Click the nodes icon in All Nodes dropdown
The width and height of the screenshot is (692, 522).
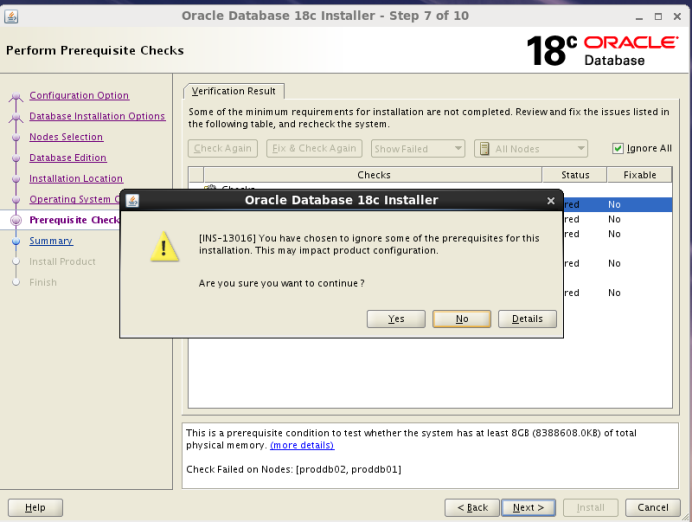(x=485, y=149)
